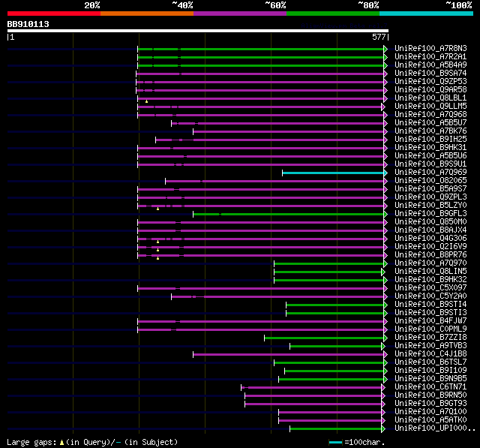Open the UniRef100_C5X097 hit label
The image size is (480, 448).
pyautogui.click(x=430, y=288)
